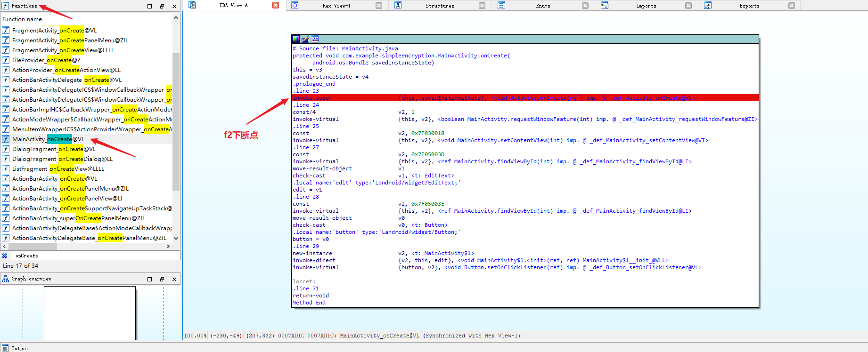Screen dimensions: 868x352
Task: Switch to the Hex View-1 tab
Action: [x=336, y=6]
